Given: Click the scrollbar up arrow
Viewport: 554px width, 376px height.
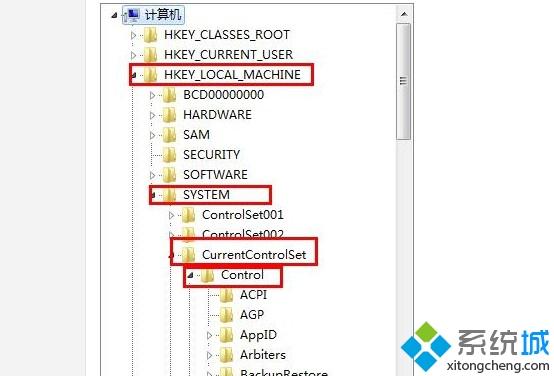Looking at the screenshot, I should point(404,14).
